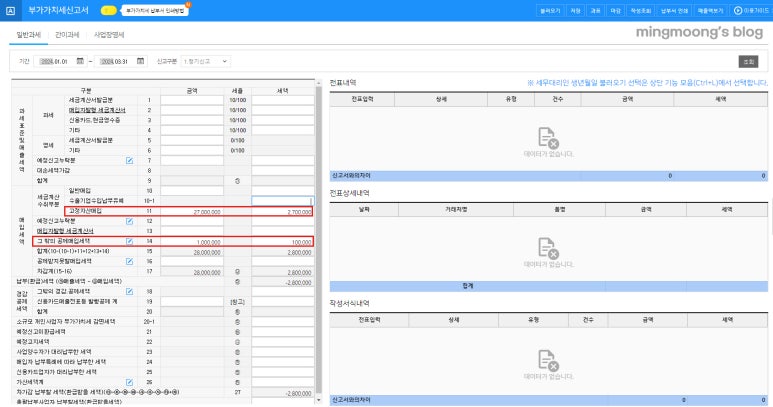The height and width of the screenshot is (407, 773).
Task: Switch to the 간이과세 tab
Action: (67, 35)
